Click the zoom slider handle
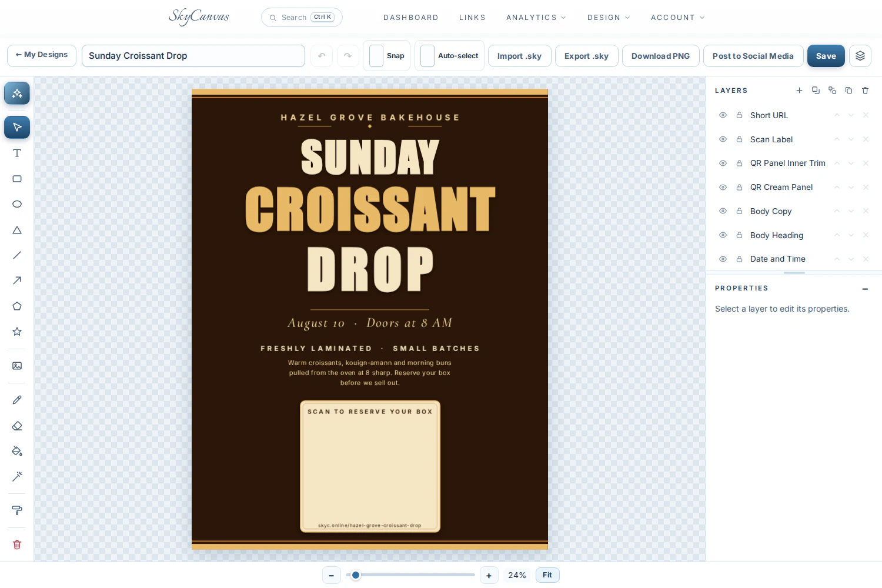882x588 pixels. (x=356, y=575)
